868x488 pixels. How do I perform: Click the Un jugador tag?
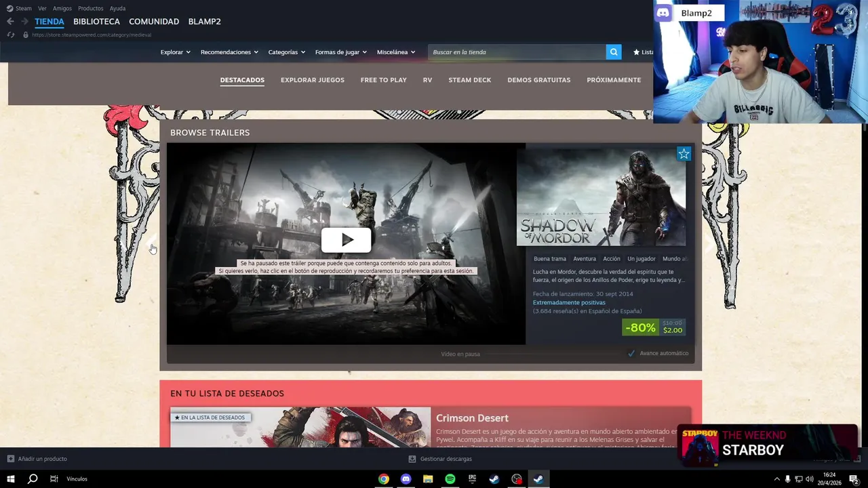tap(642, 259)
